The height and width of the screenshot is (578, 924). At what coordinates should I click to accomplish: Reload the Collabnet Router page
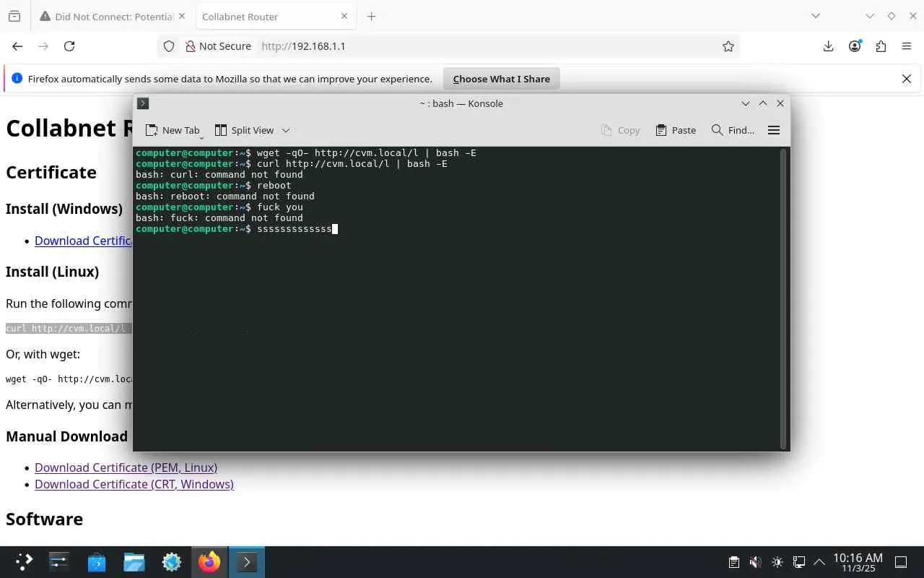pyautogui.click(x=69, y=46)
